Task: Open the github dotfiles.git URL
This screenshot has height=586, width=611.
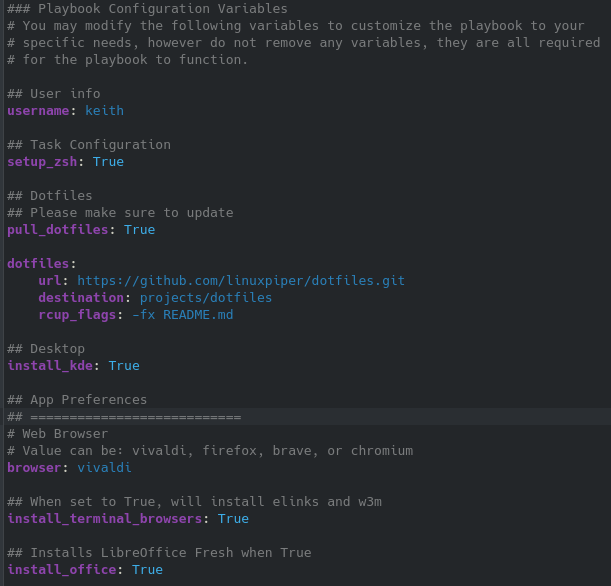Action: pyautogui.click(x=241, y=281)
